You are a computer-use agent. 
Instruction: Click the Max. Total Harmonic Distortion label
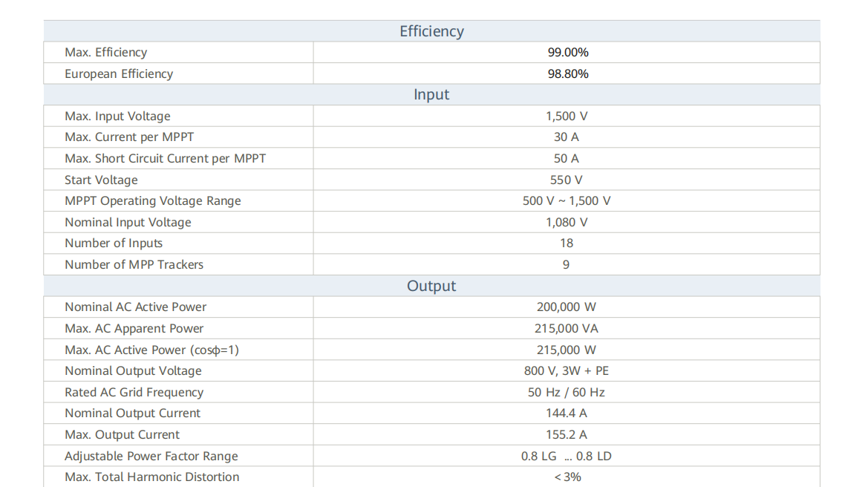[152, 477]
